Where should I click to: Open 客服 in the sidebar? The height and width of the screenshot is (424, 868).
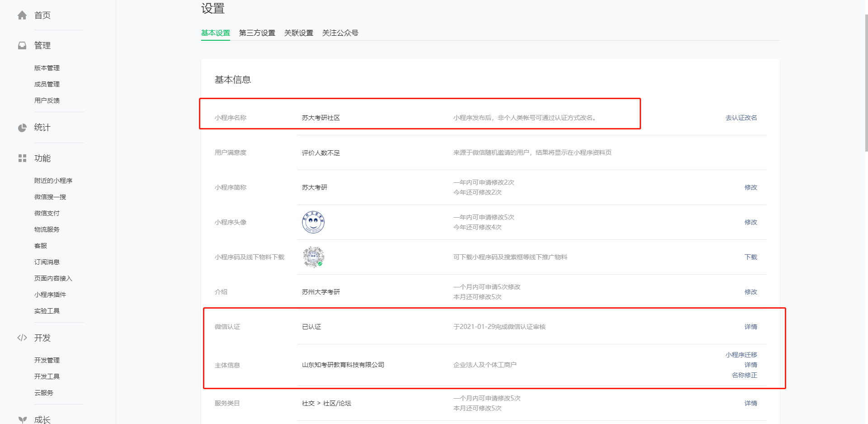(x=41, y=246)
